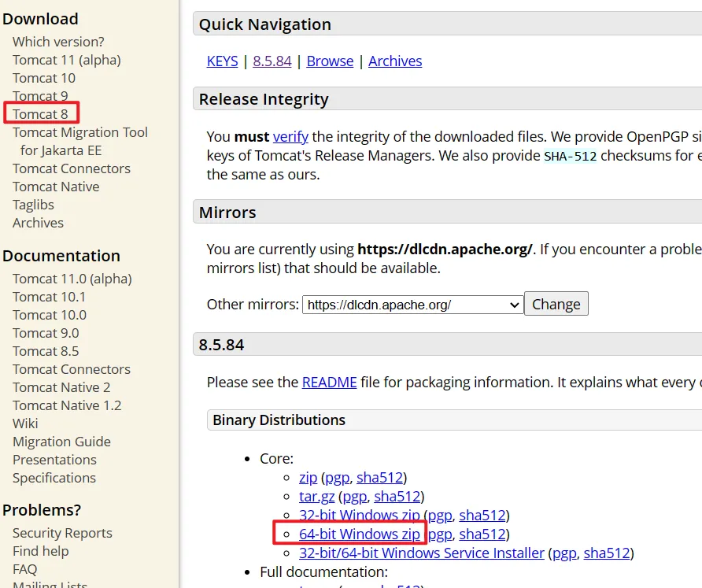Image resolution: width=702 pixels, height=588 pixels.
Task: Open the Browse link
Action: (x=330, y=61)
